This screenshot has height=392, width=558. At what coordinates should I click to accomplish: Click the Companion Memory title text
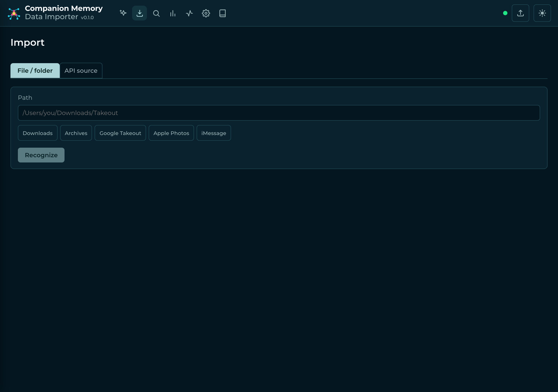click(x=64, y=8)
